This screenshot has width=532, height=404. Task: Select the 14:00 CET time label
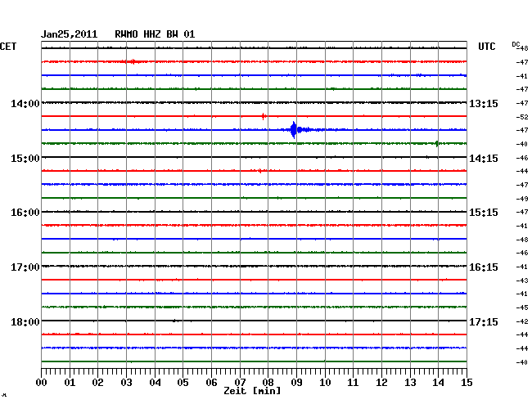25,103
